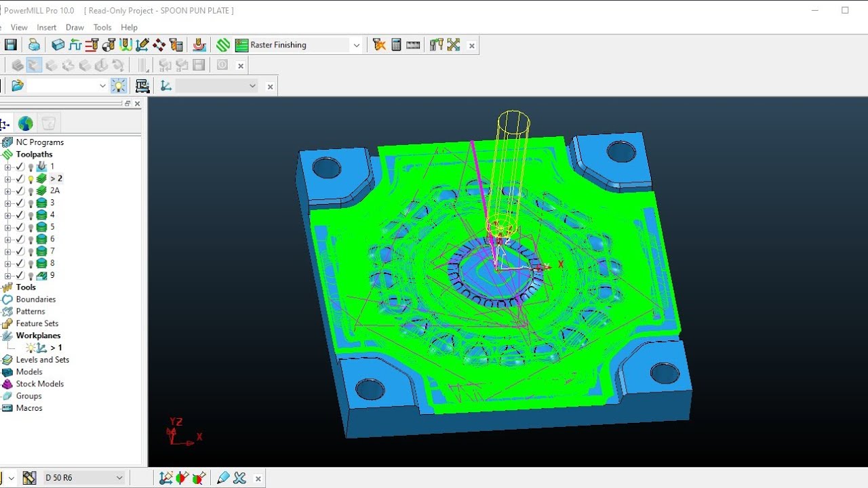Toggle the light bulb for toolpath 2
The image size is (868, 488).
click(31, 179)
